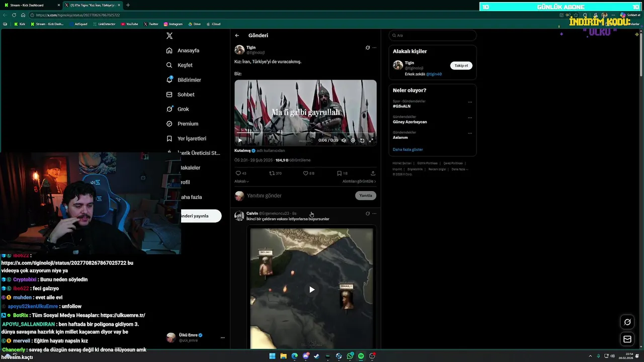Bookmark the post

(339, 173)
